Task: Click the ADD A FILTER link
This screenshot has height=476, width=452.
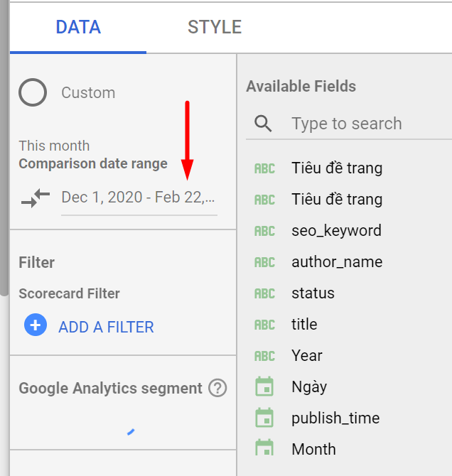Action: pos(106,327)
